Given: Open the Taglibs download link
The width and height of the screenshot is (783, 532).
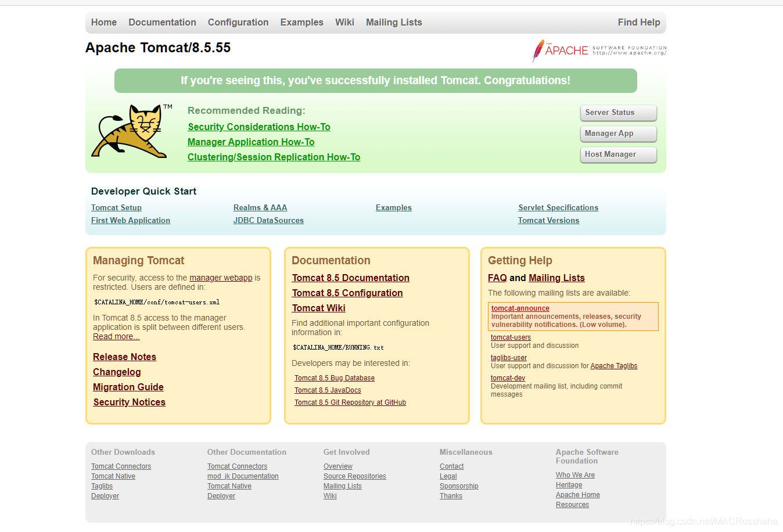Looking at the screenshot, I should [x=102, y=486].
